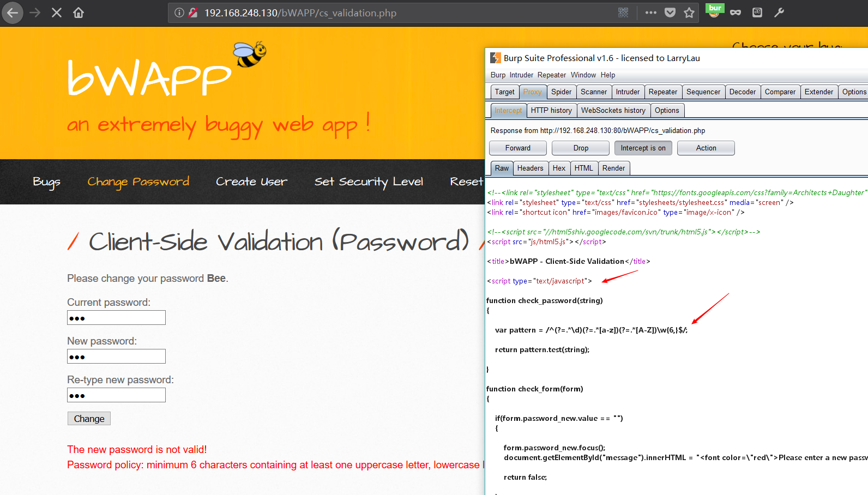
Task: Go forward with the browser forward arrow
Action: 35,13
